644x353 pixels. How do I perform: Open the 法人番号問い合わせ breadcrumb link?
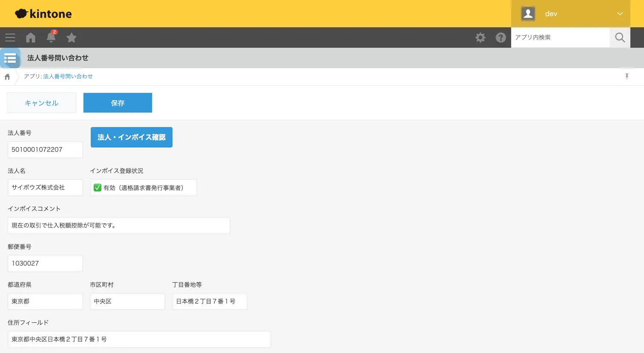(x=68, y=76)
